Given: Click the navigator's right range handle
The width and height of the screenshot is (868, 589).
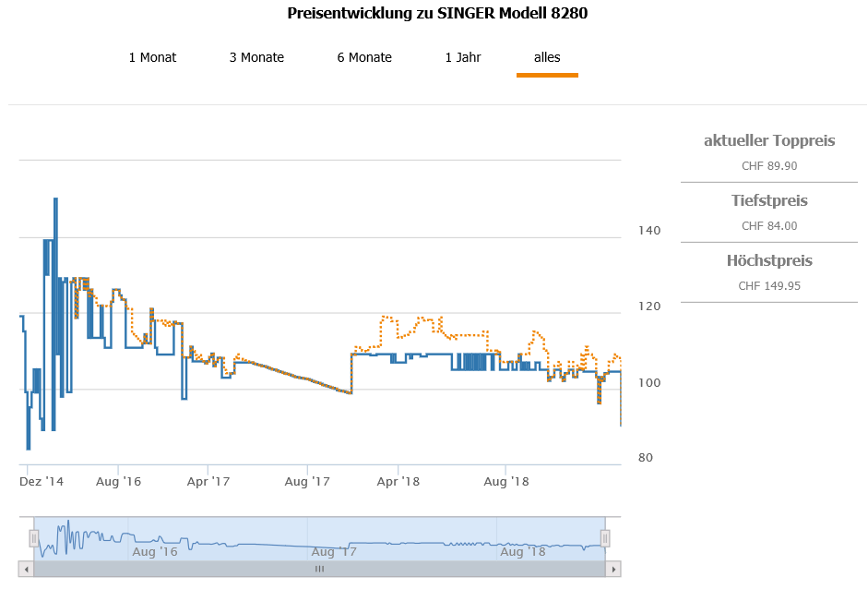Looking at the screenshot, I should (x=606, y=537).
